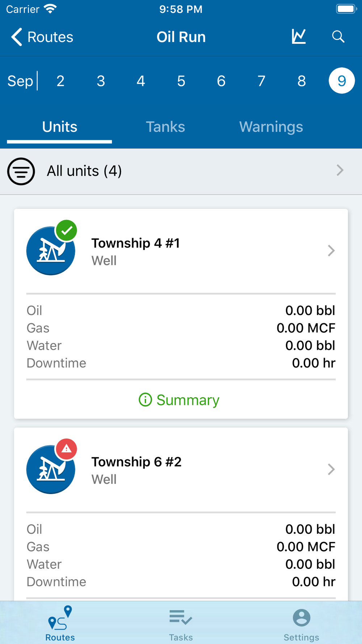Open Settings from the bottom bar
This screenshot has width=362, height=644.
(x=301, y=624)
